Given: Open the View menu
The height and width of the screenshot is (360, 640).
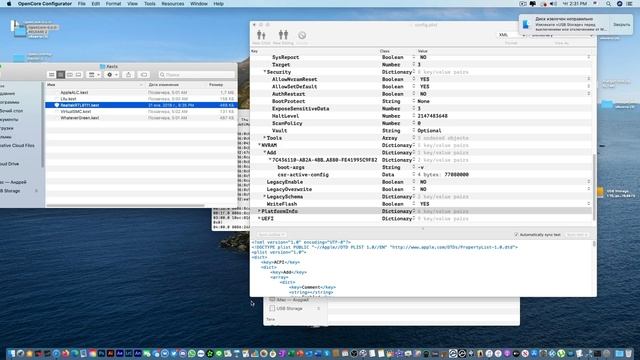Looking at the screenshot, I should pyautogui.click(x=132, y=4).
